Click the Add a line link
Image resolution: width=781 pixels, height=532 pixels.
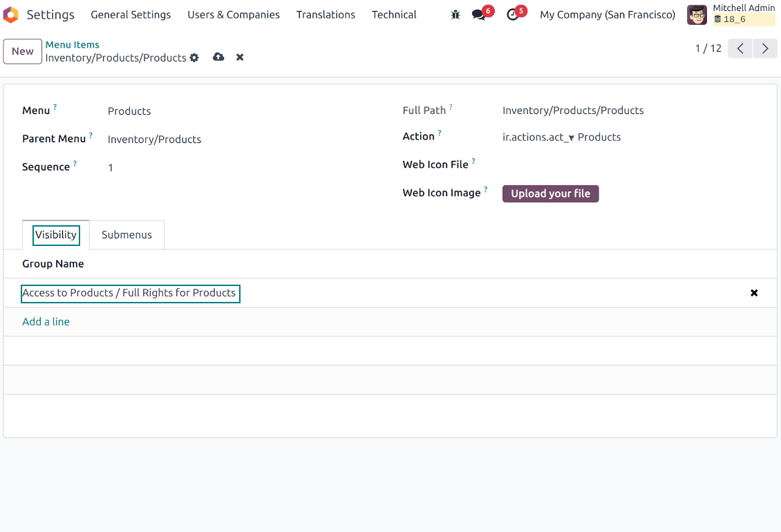46,322
